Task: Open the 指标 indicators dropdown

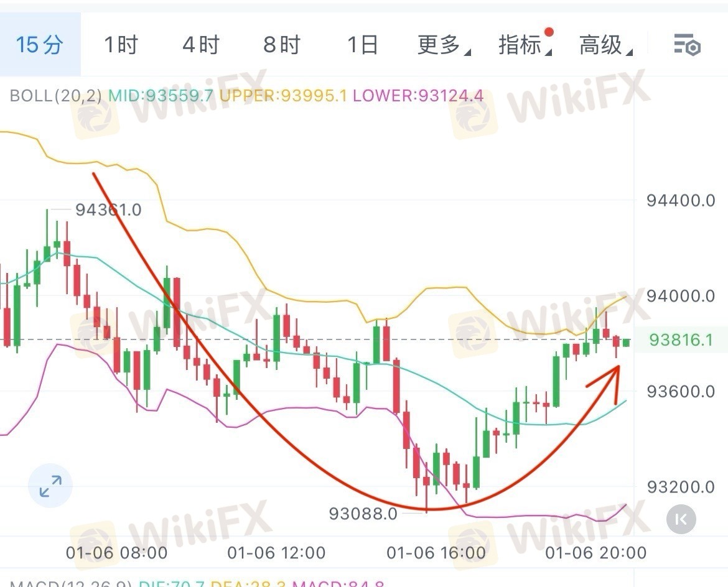Action: coord(524,45)
